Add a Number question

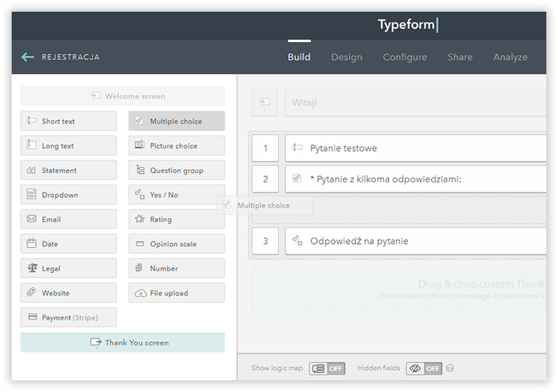point(176,268)
